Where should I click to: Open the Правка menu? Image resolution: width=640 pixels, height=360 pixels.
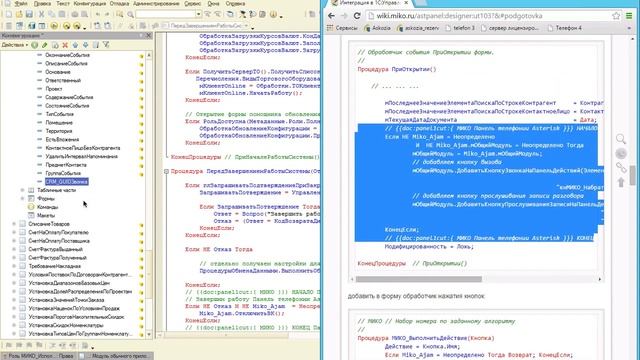42,3
